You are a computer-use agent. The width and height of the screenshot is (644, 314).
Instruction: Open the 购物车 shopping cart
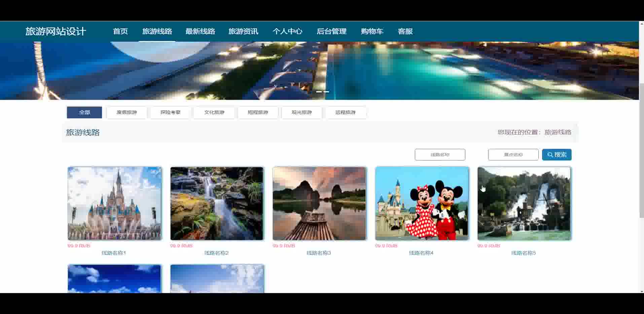click(x=372, y=31)
